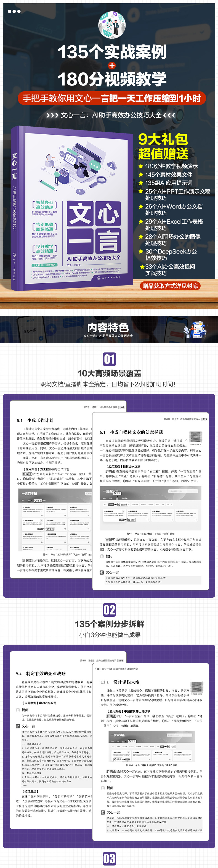Open page preview "11.1 设计课程大纲"

pos(150,752)
